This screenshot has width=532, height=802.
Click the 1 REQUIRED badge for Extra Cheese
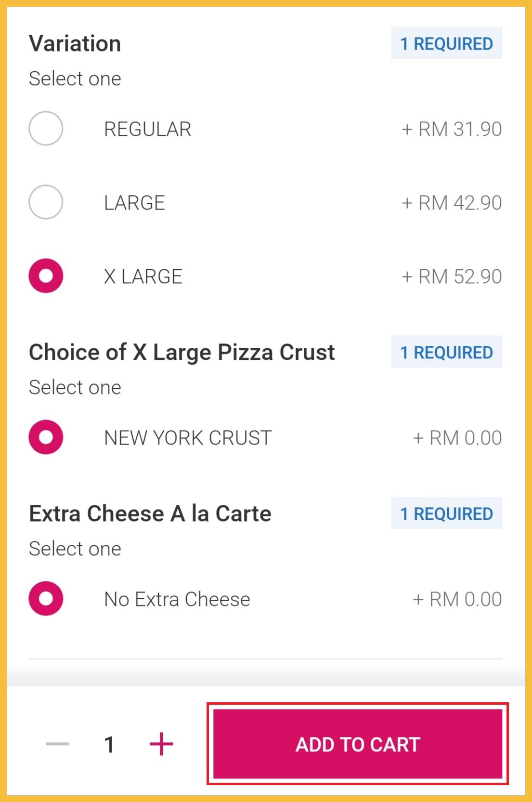(446, 513)
